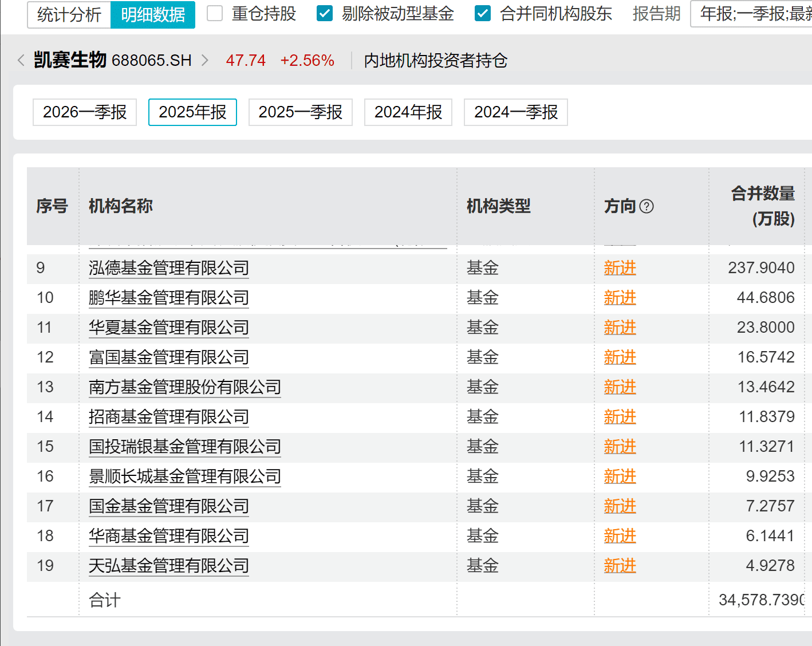Screen dimensions: 812x646
Task: Click 新进 link in 鹏华基金 row
Action: [x=620, y=298]
